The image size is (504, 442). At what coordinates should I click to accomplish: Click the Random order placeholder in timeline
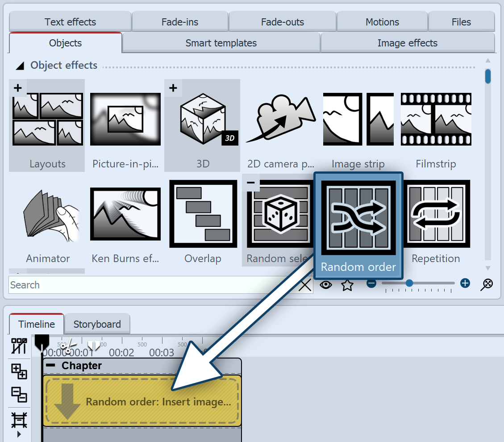pyautogui.click(x=142, y=401)
